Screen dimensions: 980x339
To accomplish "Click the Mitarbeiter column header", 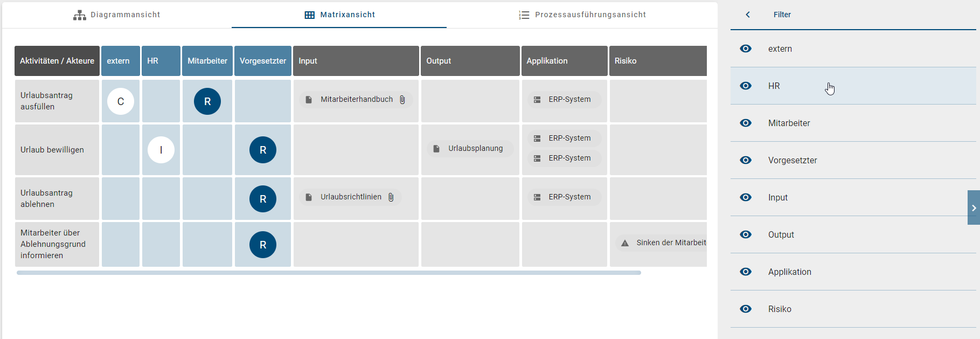I will [x=207, y=61].
